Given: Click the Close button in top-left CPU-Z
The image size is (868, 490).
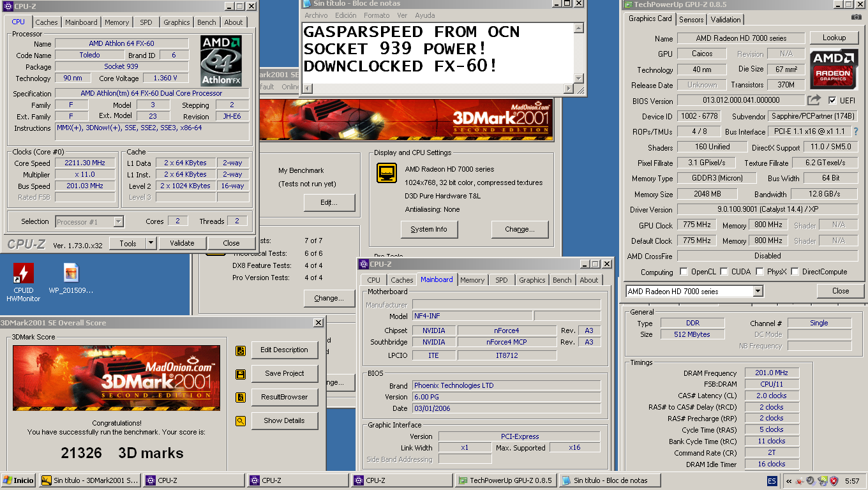Looking at the screenshot, I should 231,243.
